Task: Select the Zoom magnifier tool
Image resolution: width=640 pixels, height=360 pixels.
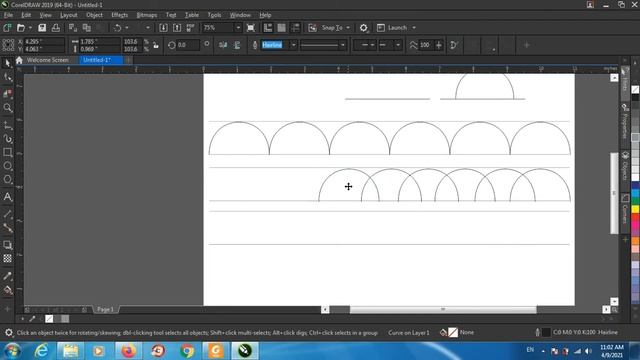Action: (x=7, y=108)
